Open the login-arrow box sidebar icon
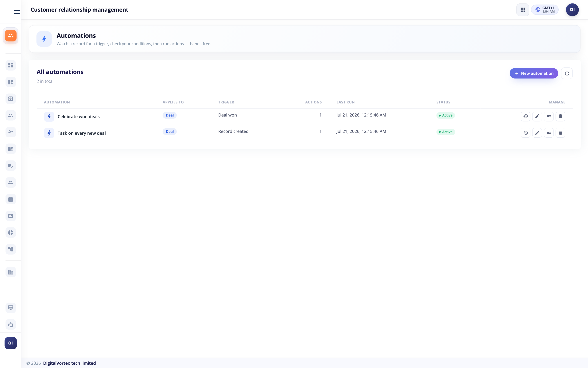Viewport: 588px width, 368px height. (x=11, y=99)
